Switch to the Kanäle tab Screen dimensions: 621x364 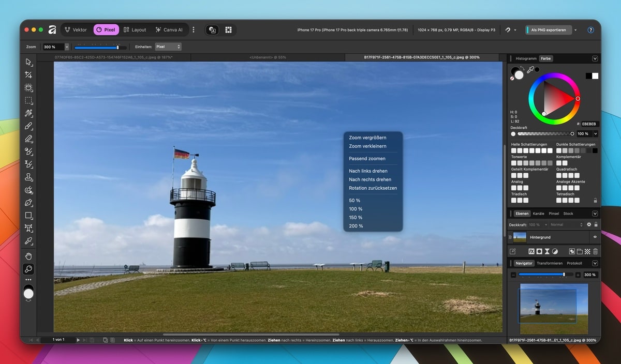point(538,213)
